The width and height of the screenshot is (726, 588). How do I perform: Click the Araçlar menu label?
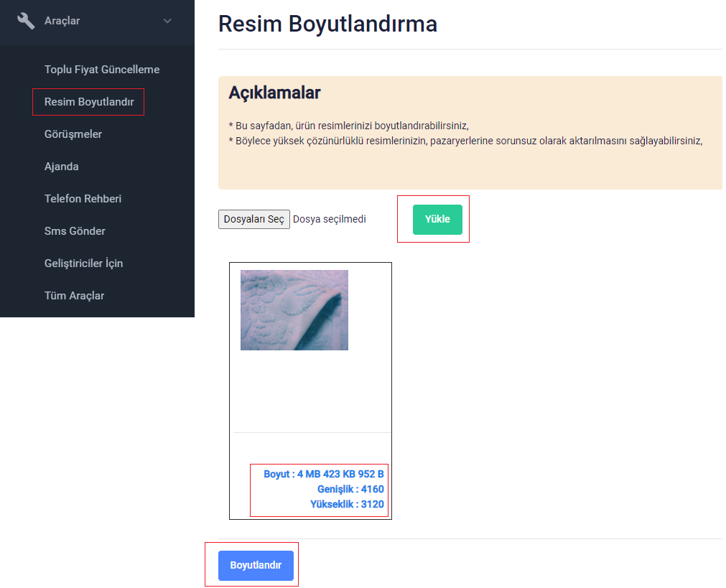(62, 21)
